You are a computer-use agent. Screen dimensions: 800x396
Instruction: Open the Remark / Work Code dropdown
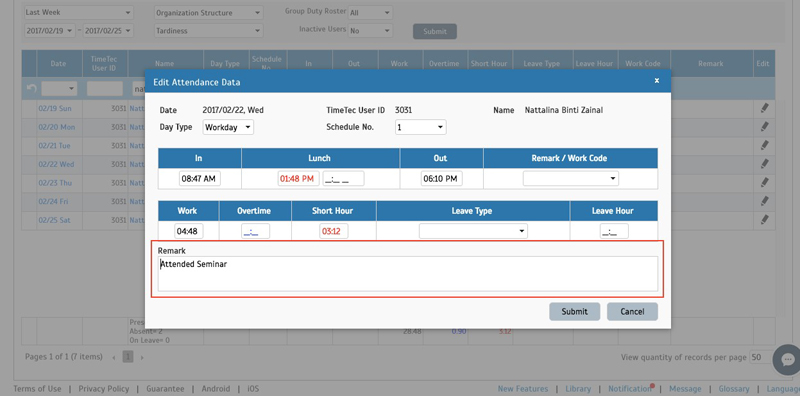pyautogui.click(x=570, y=179)
